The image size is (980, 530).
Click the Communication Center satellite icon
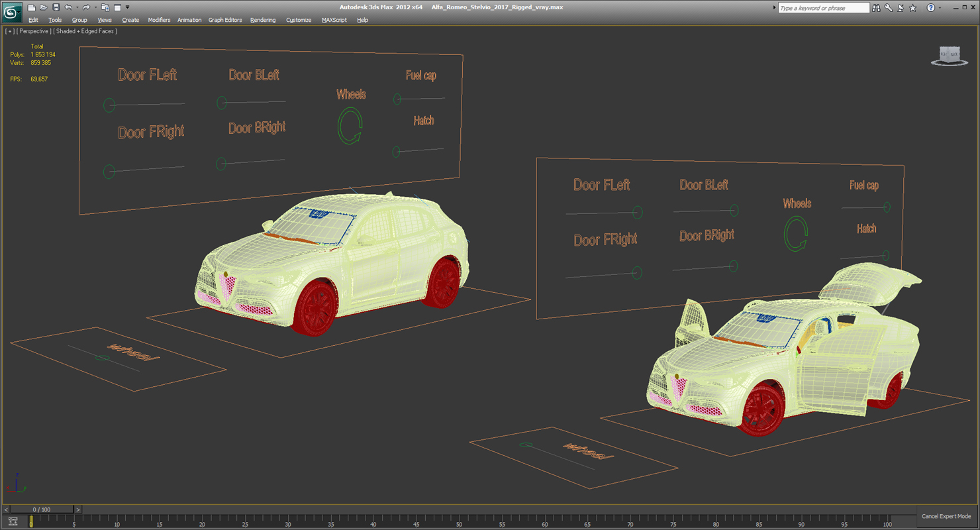(x=901, y=8)
